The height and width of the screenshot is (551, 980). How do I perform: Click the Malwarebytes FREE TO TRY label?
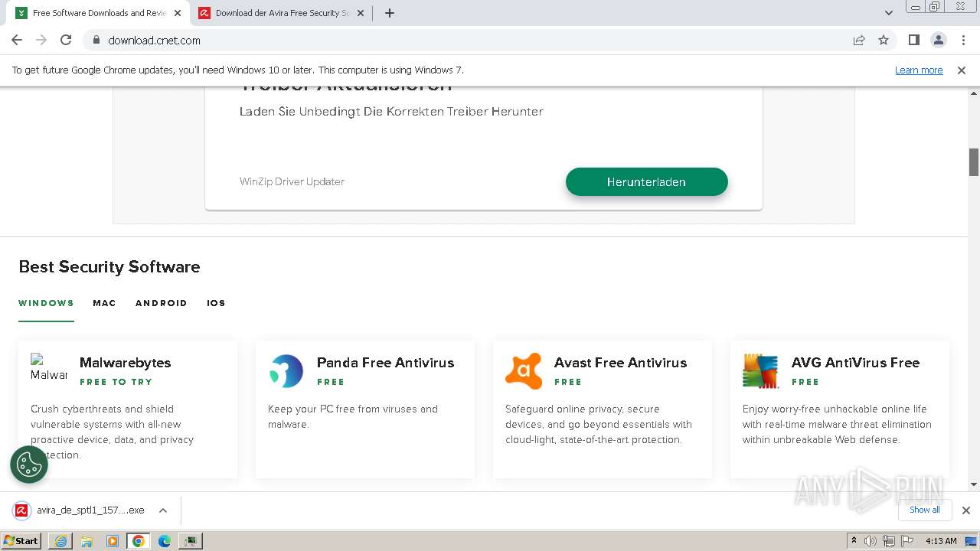pyautogui.click(x=116, y=382)
